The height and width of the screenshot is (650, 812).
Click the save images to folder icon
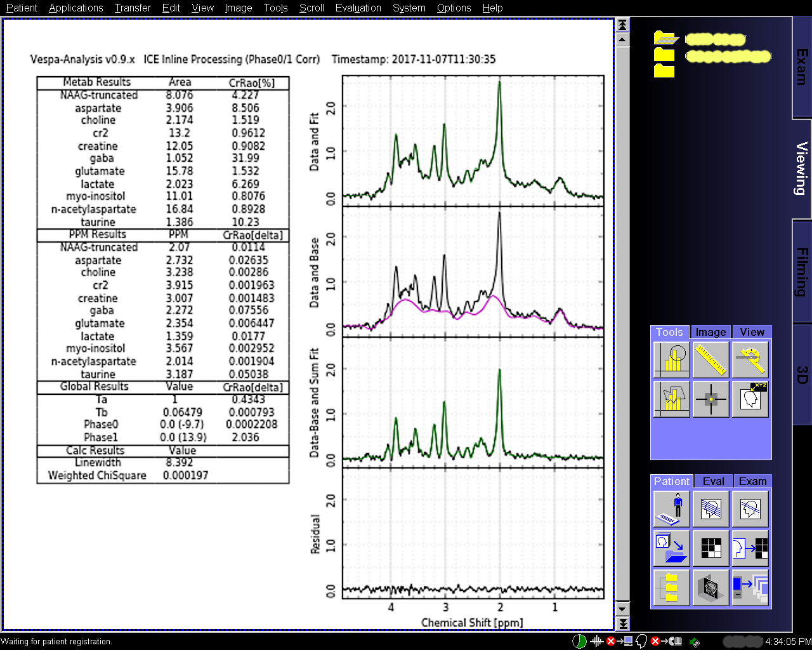[671, 548]
